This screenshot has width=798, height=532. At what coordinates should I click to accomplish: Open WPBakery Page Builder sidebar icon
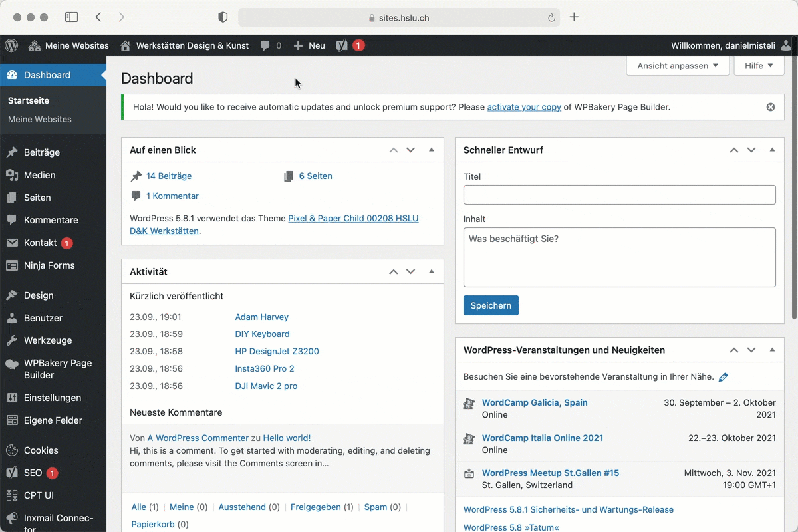12,364
